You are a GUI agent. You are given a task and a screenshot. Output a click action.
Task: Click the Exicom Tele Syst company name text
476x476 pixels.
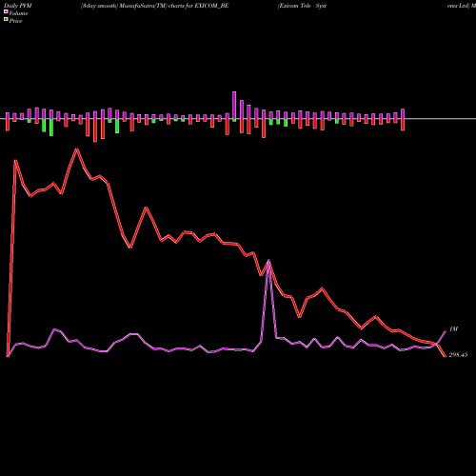(x=302, y=6)
